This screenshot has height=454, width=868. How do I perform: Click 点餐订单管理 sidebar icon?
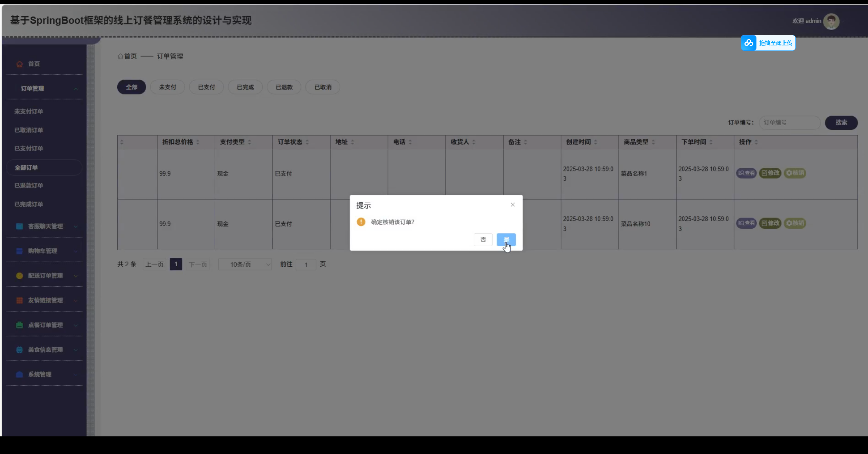click(x=20, y=325)
